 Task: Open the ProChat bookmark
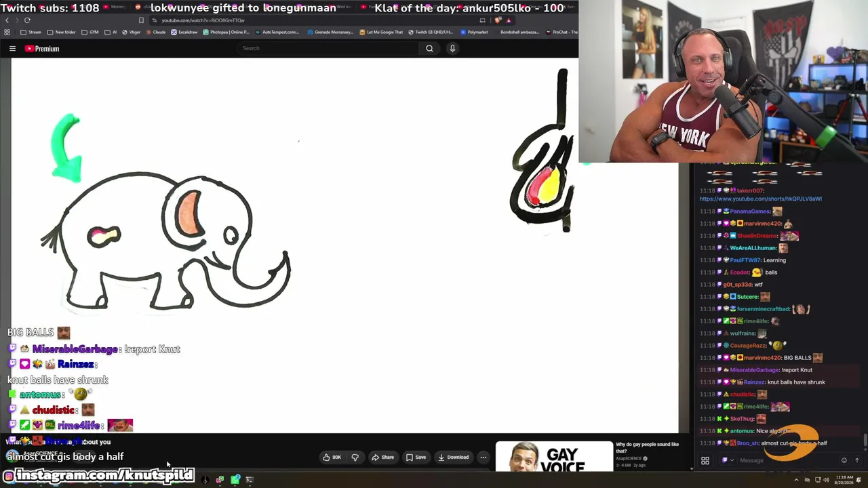pos(562,32)
